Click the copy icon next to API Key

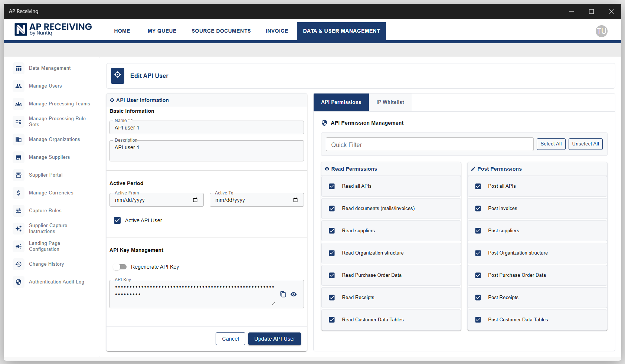click(x=283, y=294)
